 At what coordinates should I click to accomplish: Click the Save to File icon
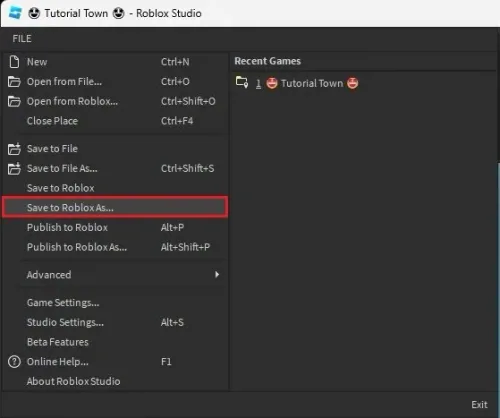tap(14, 149)
